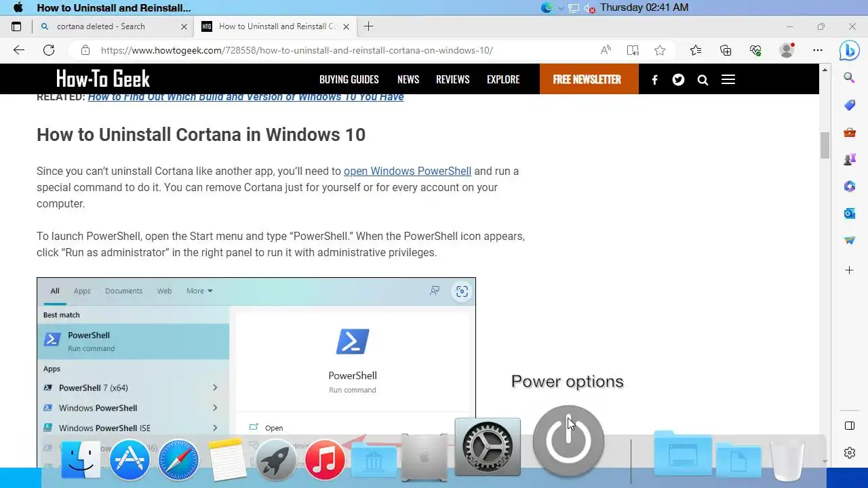Image resolution: width=868 pixels, height=488 pixels.
Task: Go back with the browser back arrow
Action: [x=19, y=50]
